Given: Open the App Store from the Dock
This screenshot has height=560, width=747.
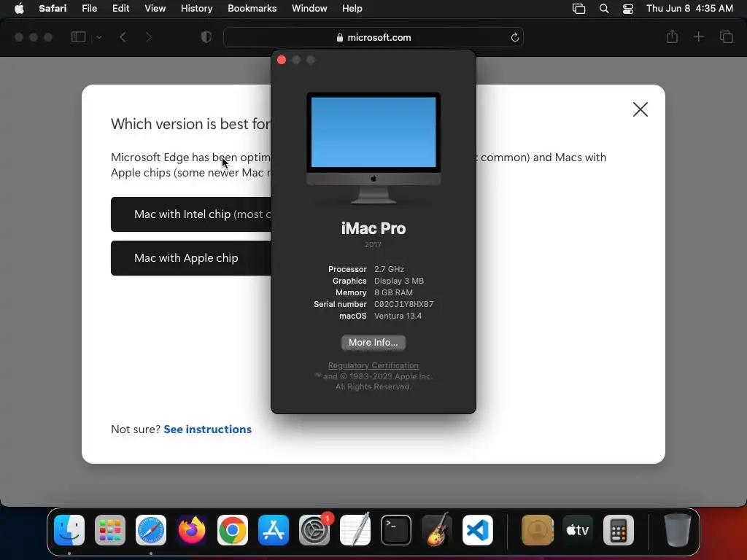Looking at the screenshot, I should (x=274, y=530).
